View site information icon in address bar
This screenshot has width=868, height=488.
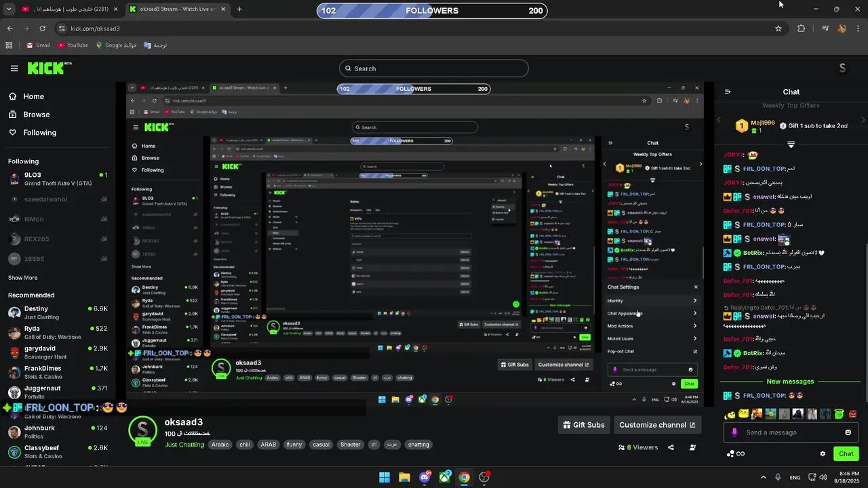(x=62, y=28)
